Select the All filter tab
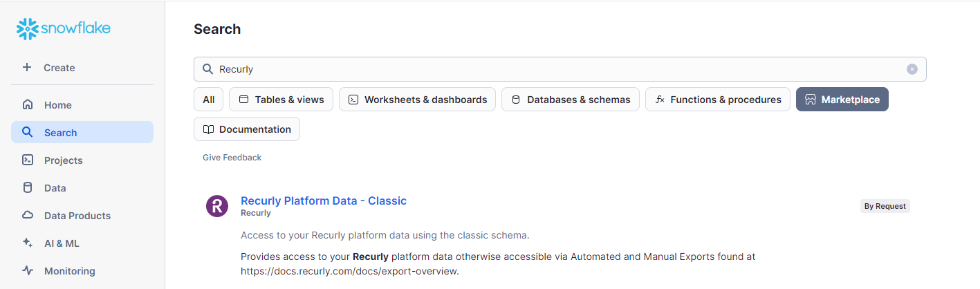Viewport: 980px width, 289px height. pos(209,100)
